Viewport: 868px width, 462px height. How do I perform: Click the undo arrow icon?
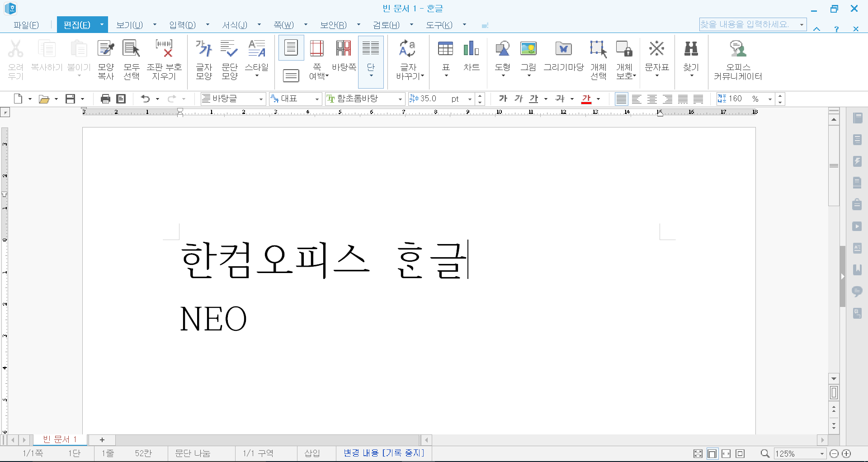tap(145, 99)
